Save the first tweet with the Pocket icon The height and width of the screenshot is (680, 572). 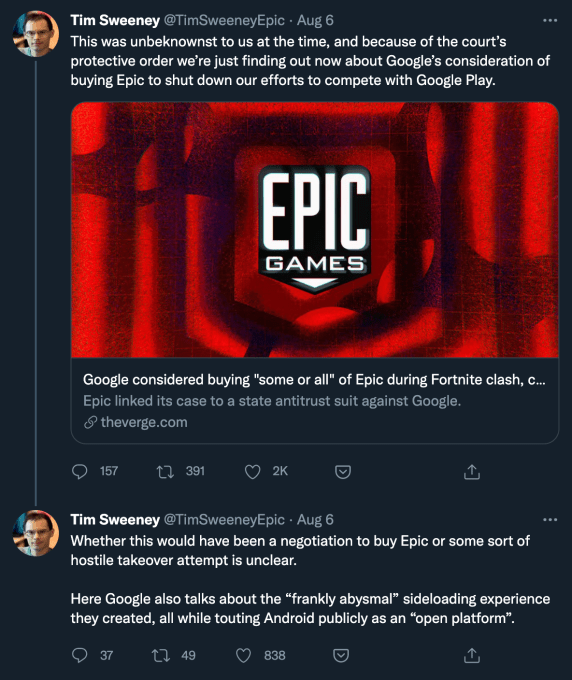click(x=343, y=471)
